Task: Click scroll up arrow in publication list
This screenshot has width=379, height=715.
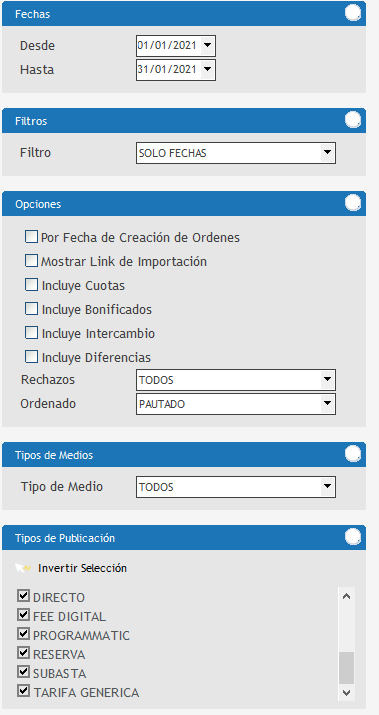Action: click(x=346, y=596)
